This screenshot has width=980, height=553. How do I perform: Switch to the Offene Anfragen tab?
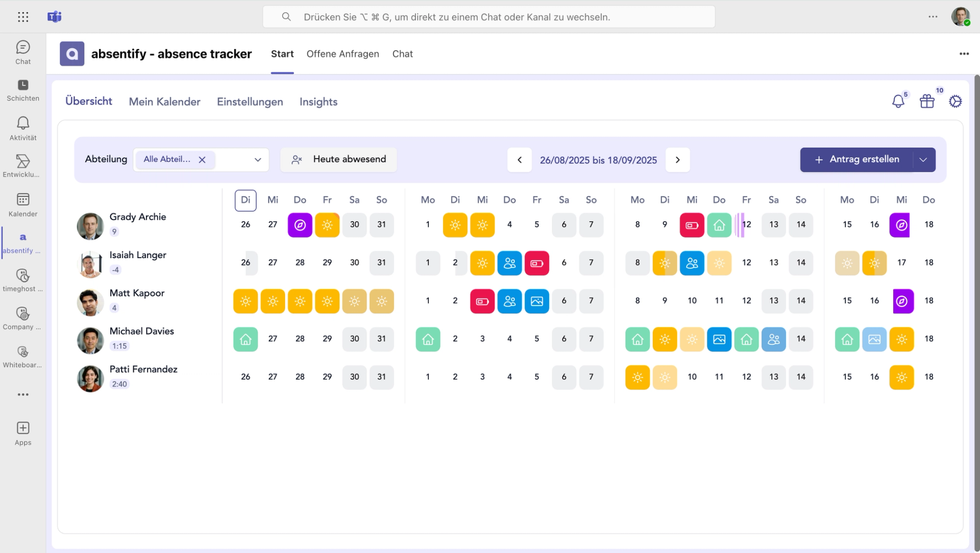(x=342, y=54)
